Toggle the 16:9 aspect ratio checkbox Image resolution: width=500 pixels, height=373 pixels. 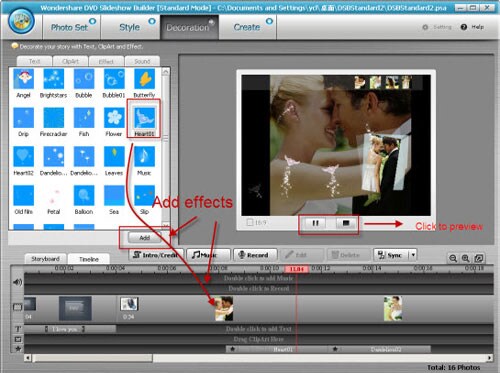coord(250,222)
